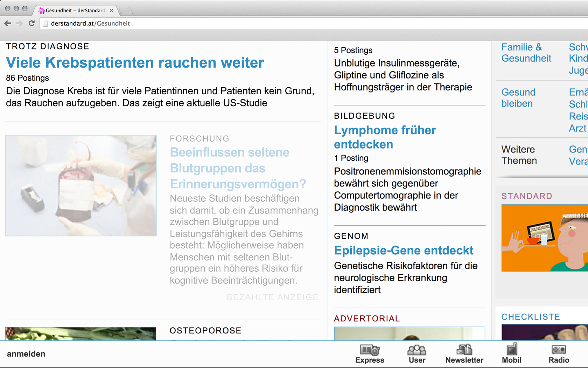Click the orange Standard illustration banner
588x368 pixels.
[x=544, y=238]
